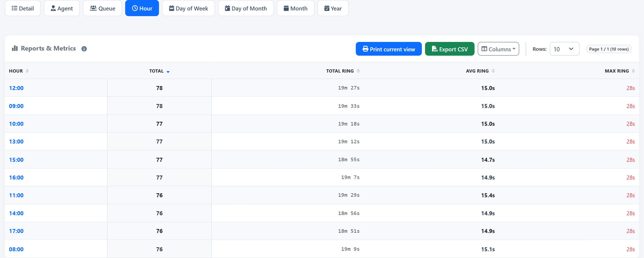This screenshot has height=258, width=644.
Task: Sort by the TOTAL RING column arrows
Action: (358, 71)
